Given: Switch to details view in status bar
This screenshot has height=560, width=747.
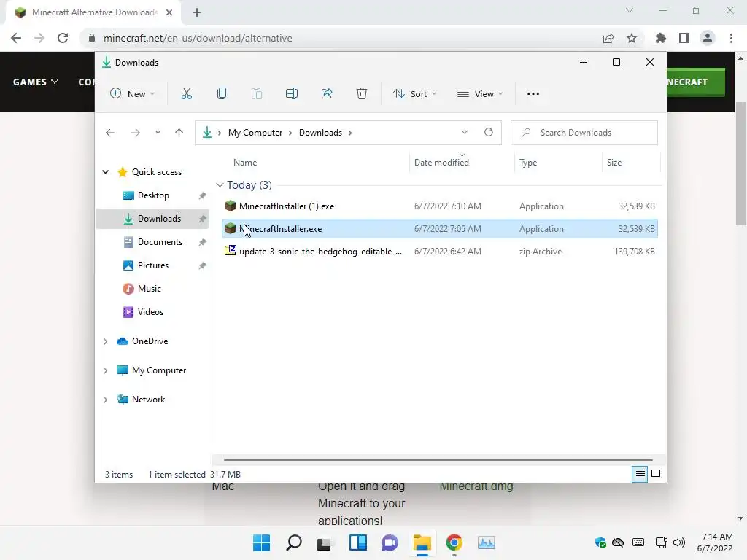Looking at the screenshot, I should pyautogui.click(x=640, y=474).
